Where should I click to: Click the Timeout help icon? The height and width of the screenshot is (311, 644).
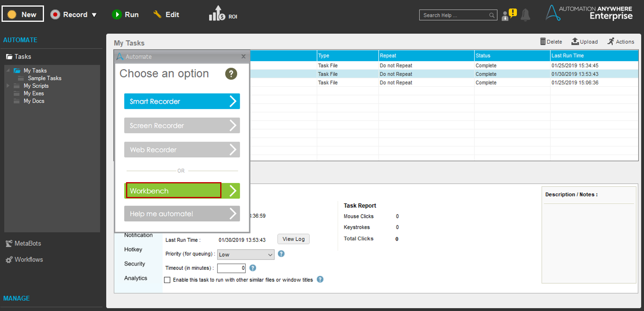pyautogui.click(x=253, y=268)
